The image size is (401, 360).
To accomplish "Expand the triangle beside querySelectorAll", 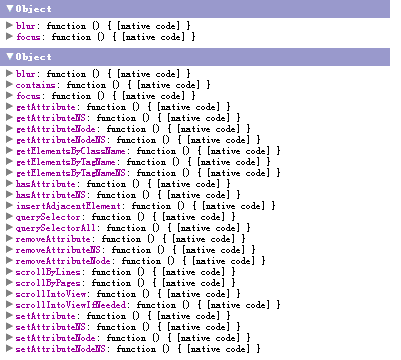I will 9,227.
